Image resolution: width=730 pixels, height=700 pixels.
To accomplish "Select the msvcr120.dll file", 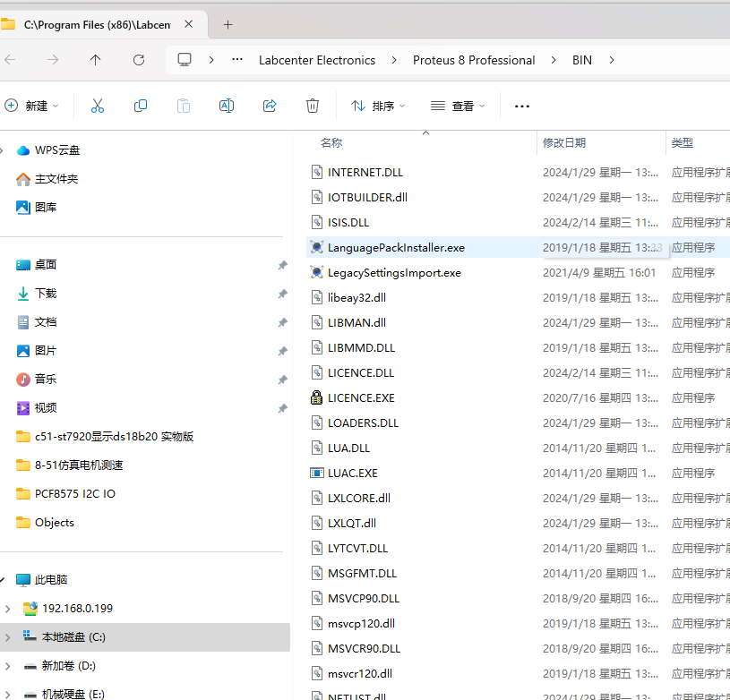I will coord(360,674).
